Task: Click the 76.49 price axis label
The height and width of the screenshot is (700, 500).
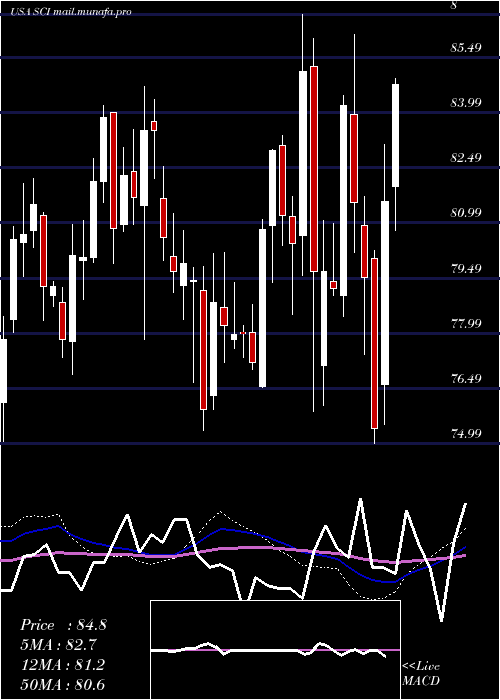Action: point(467,379)
